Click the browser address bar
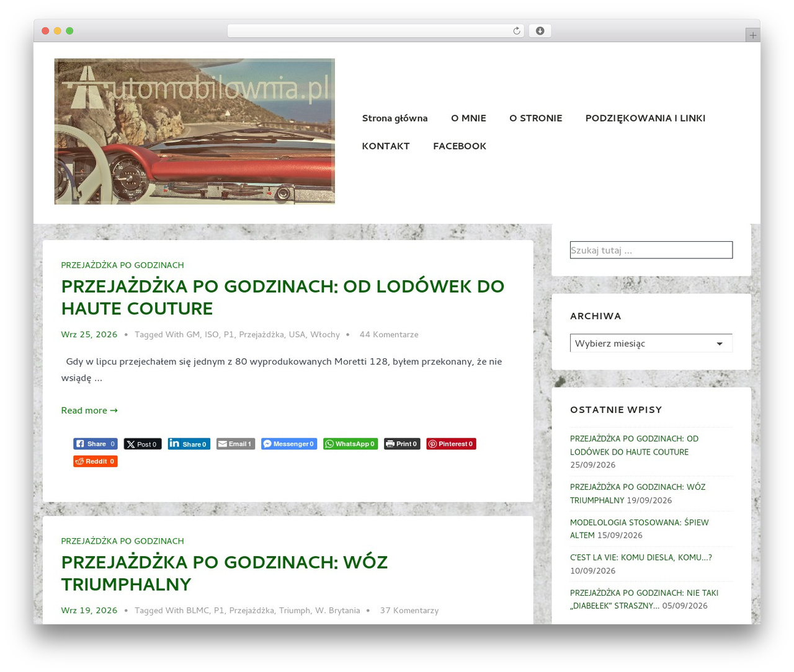Screen dimensions: 794x672 coord(376,31)
